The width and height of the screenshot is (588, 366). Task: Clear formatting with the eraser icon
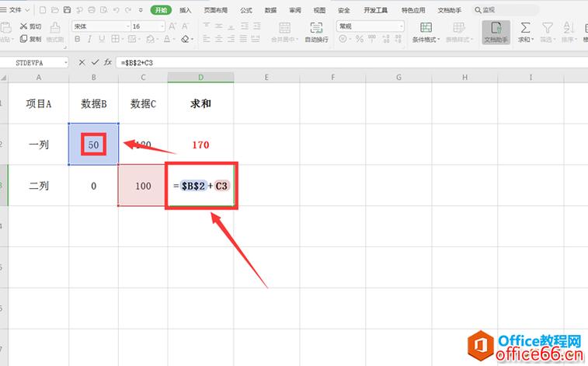[x=186, y=39]
